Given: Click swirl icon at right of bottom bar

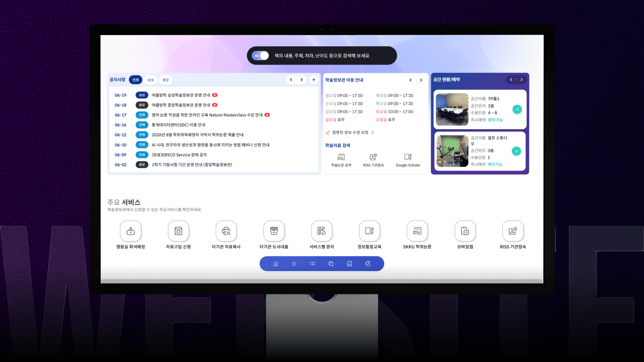Looking at the screenshot, I should [x=368, y=264].
